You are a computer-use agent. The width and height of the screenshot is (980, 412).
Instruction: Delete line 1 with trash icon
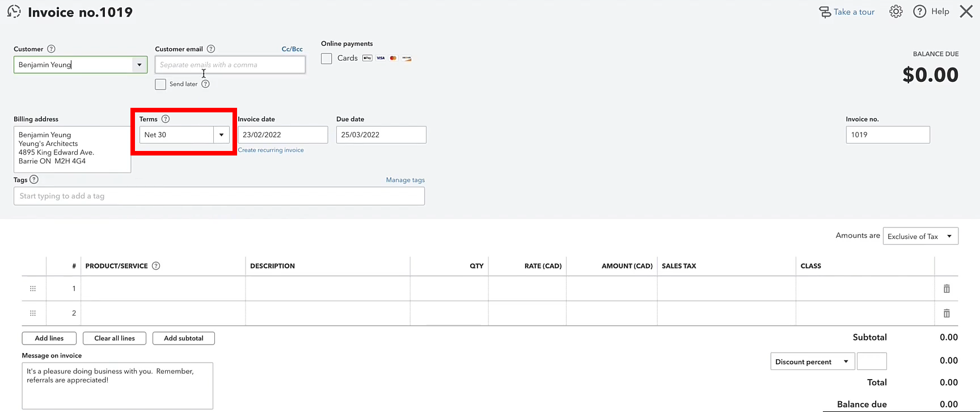[947, 289]
